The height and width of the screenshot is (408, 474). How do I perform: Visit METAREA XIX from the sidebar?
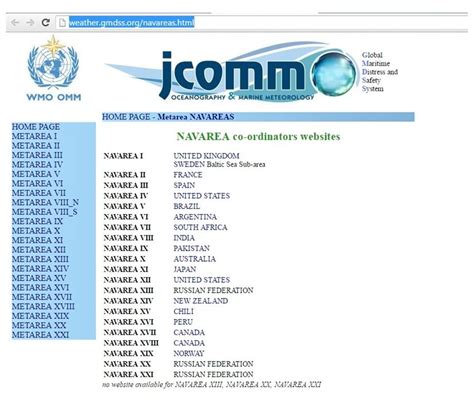coord(40,316)
